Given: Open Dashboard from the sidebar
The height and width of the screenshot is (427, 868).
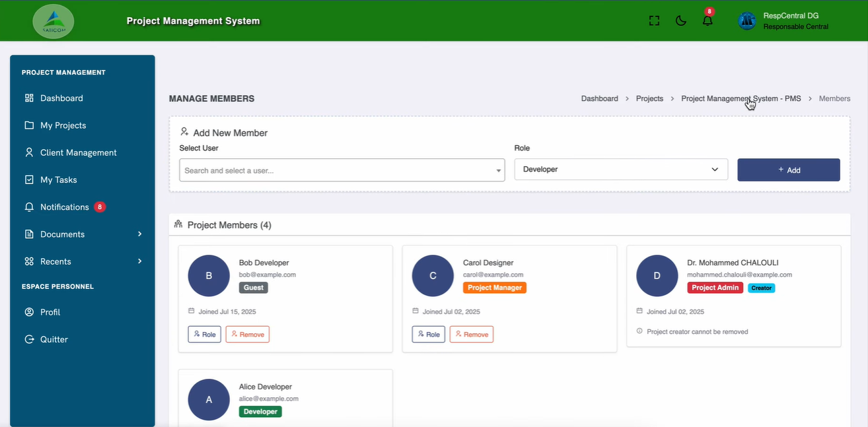Looking at the screenshot, I should point(61,98).
